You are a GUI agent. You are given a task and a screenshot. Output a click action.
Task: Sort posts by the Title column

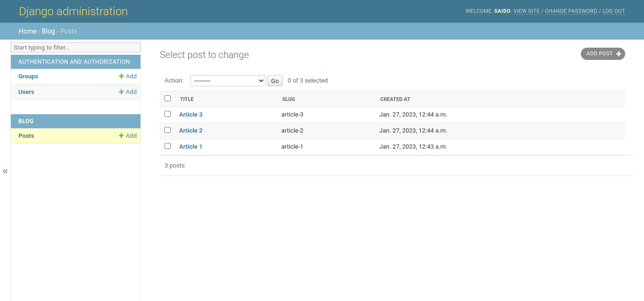pos(187,99)
